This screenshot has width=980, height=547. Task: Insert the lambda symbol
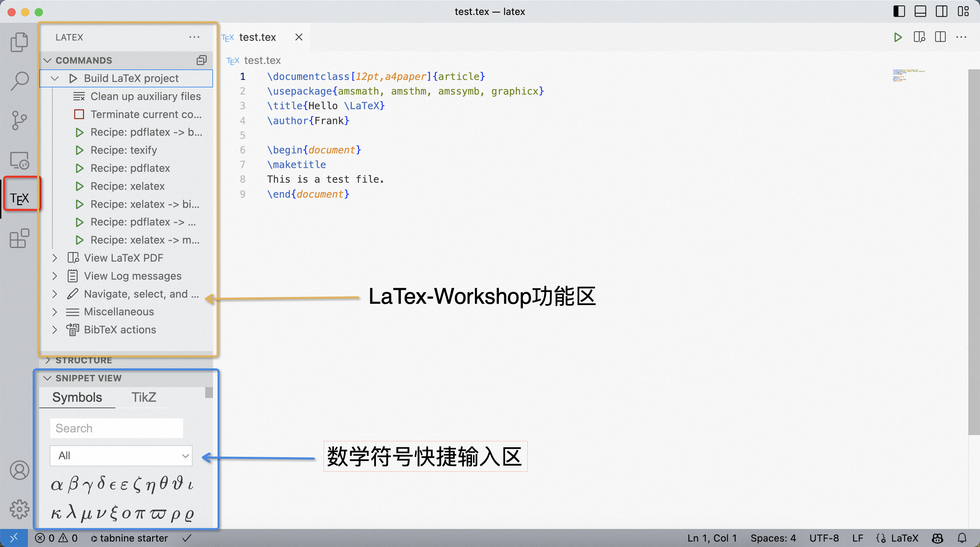71,512
